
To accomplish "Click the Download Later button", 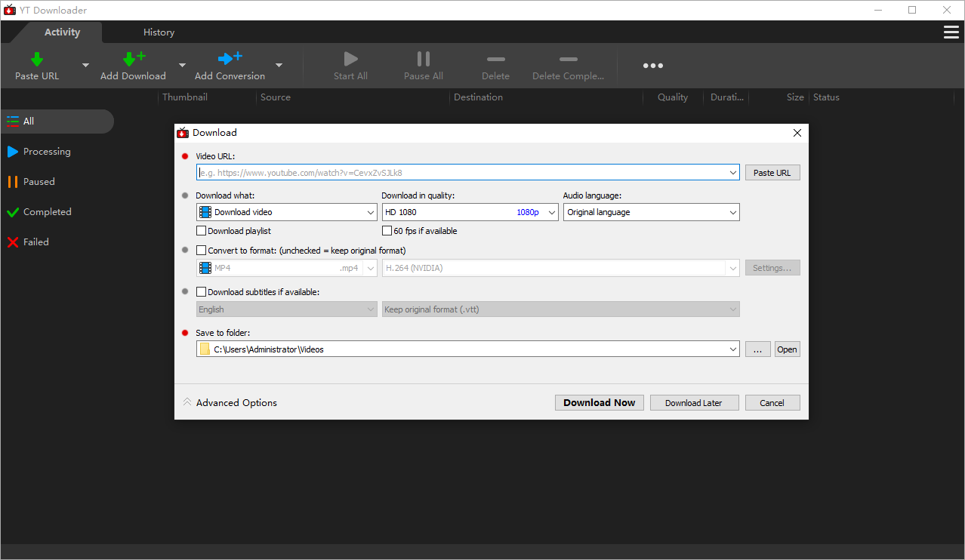I will pyautogui.click(x=693, y=403).
